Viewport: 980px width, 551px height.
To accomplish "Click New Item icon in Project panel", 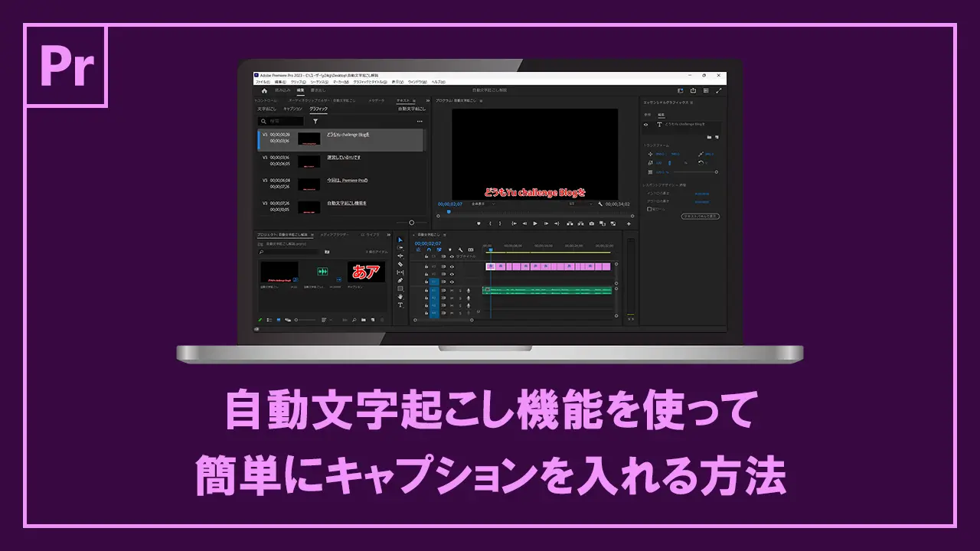I will click(x=373, y=320).
